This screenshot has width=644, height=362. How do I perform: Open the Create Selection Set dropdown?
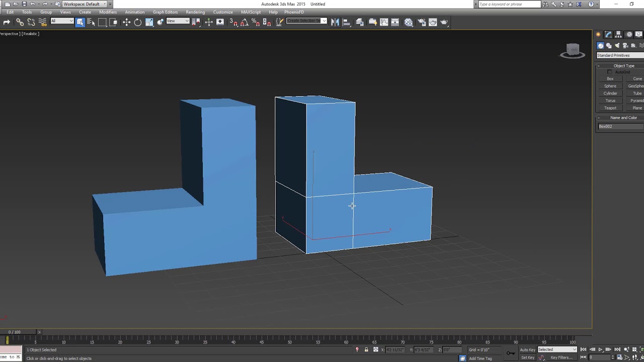(x=306, y=21)
